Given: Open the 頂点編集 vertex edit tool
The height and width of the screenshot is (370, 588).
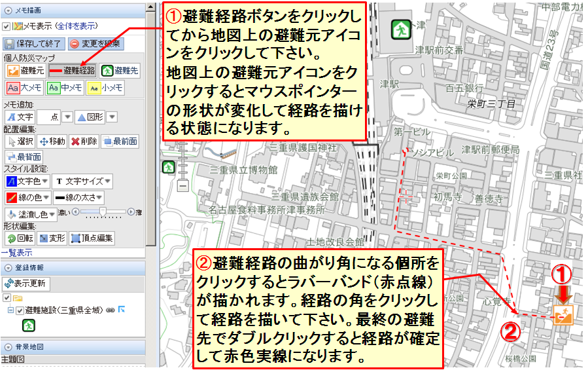Looking at the screenshot, I should tap(92, 238).
